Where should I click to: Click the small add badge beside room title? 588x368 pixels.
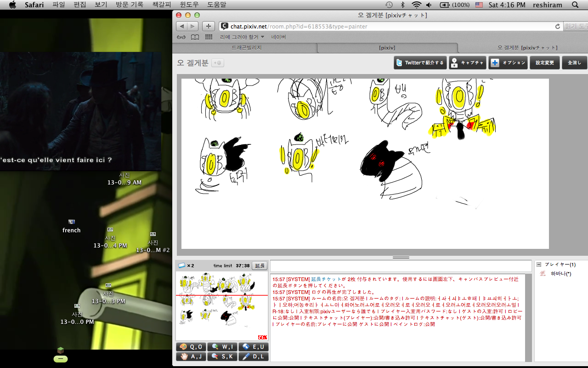coord(218,63)
